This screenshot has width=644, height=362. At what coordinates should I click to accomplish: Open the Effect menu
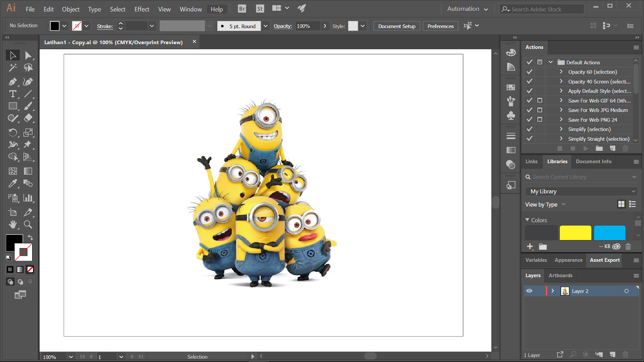[142, 9]
